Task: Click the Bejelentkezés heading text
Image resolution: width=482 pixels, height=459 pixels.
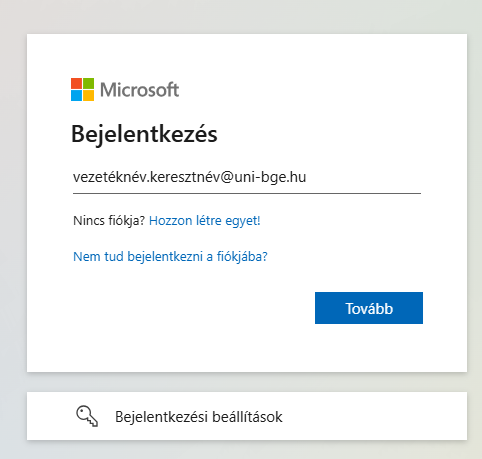Action: [144, 134]
